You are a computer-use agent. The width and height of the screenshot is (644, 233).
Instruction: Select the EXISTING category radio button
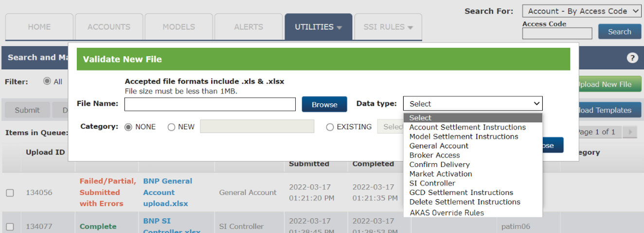point(330,127)
